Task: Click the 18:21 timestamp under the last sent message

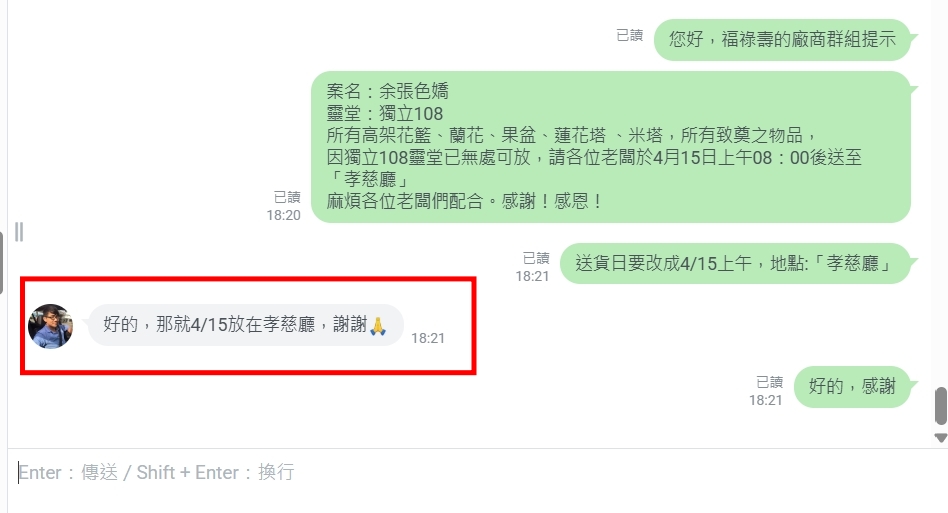Action: [x=765, y=400]
